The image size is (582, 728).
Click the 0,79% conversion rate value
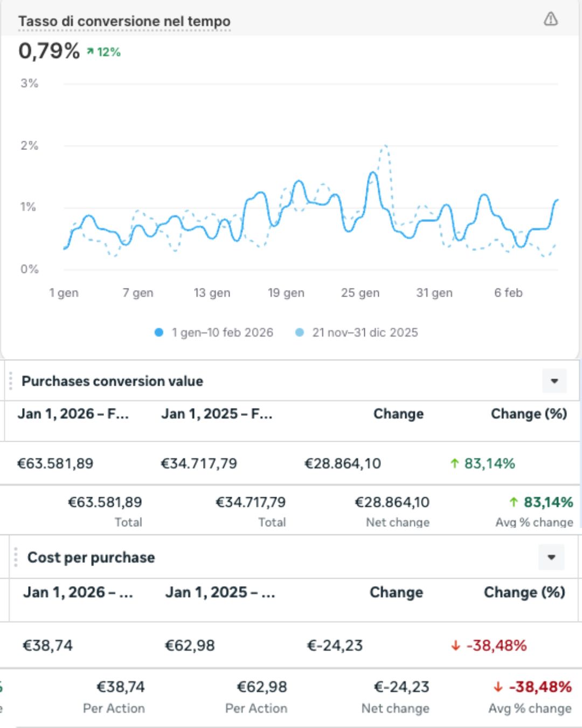[49, 51]
